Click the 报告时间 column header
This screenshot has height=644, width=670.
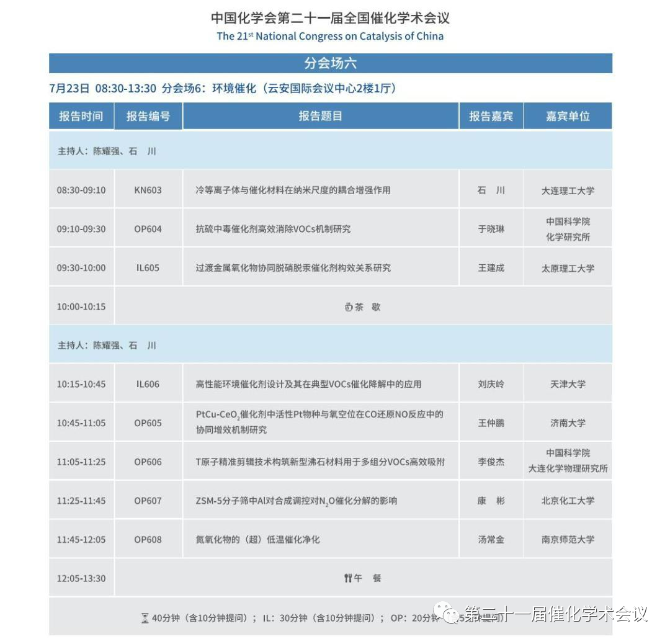tap(81, 116)
